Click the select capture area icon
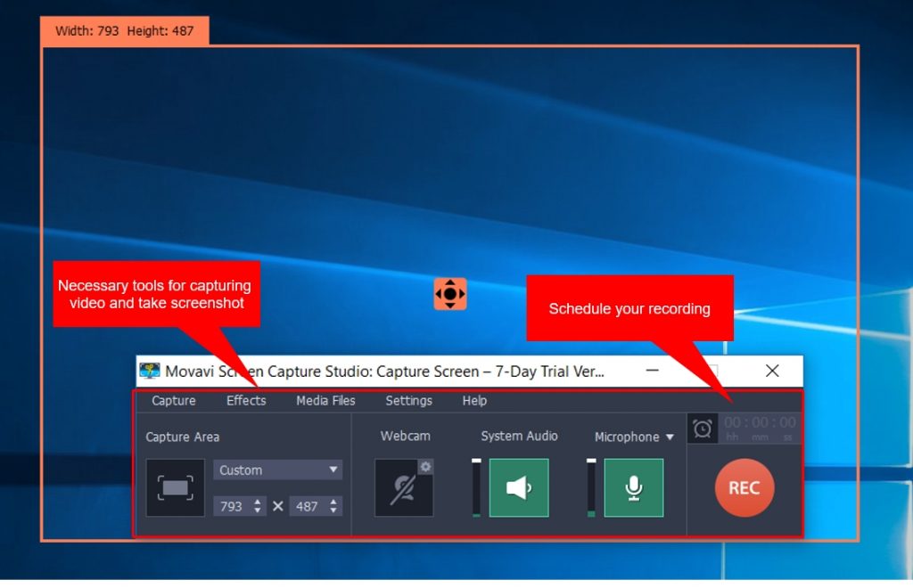This screenshot has width=913, height=588. (175, 487)
